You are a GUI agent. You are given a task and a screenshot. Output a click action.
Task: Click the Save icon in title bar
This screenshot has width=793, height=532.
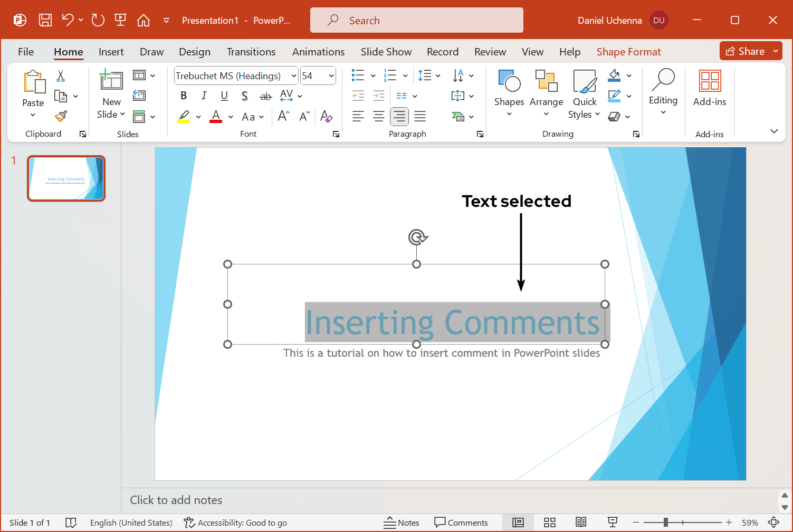[45, 21]
